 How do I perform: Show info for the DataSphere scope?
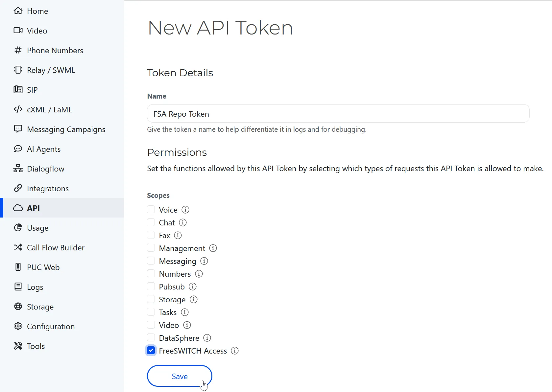click(207, 338)
